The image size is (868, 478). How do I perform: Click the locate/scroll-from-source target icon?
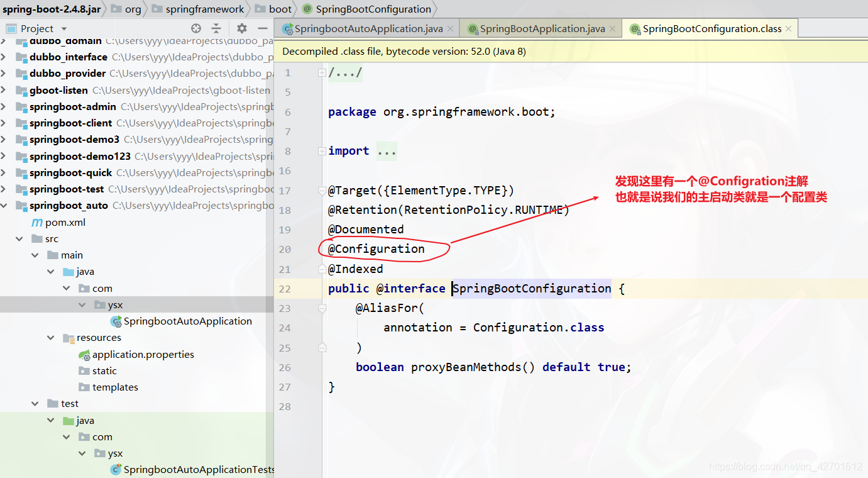[x=196, y=28]
